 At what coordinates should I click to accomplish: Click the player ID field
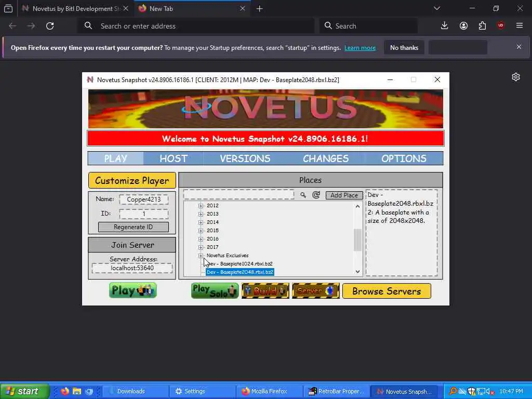(144, 214)
